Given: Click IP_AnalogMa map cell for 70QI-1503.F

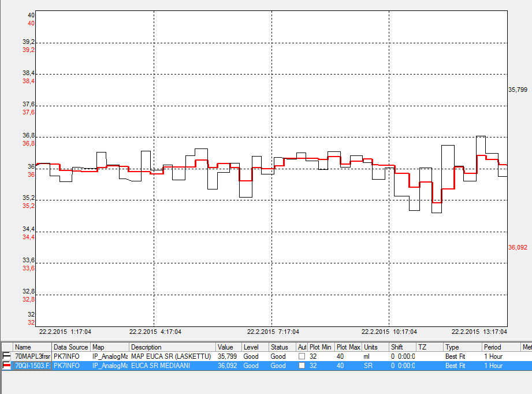Looking at the screenshot, I should pos(110,366).
